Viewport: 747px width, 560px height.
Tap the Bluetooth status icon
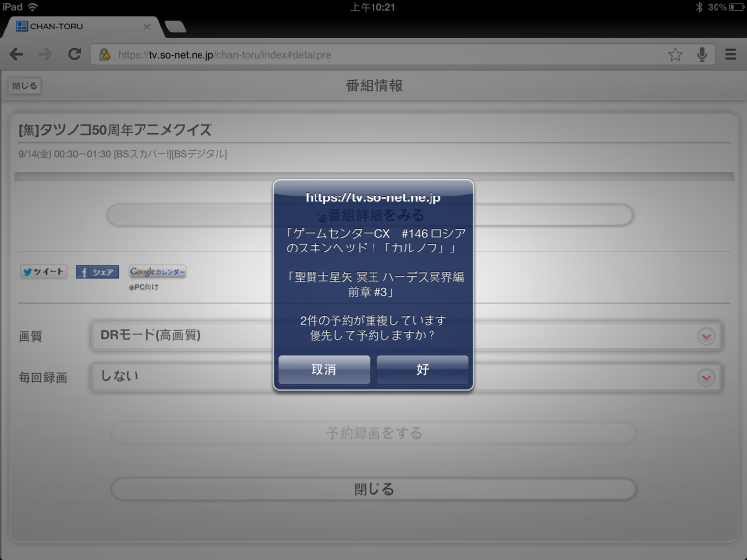[x=699, y=7]
